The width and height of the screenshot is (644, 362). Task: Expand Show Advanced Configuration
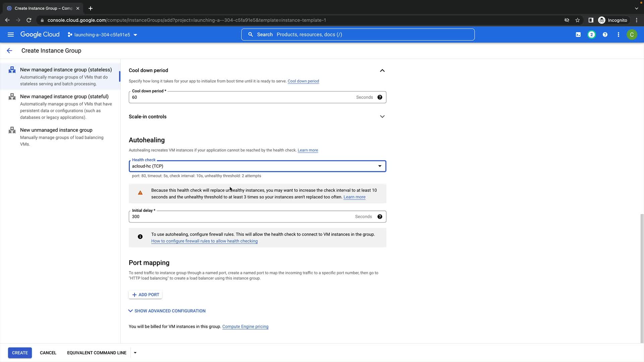click(x=167, y=311)
